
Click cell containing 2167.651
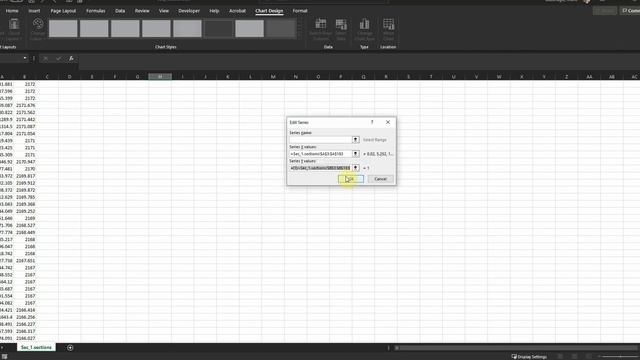point(24,260)
